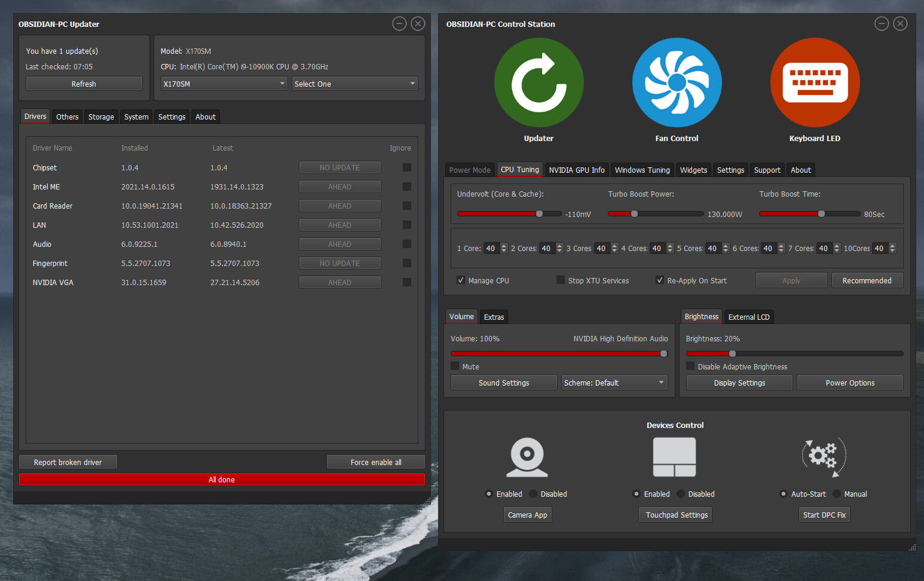
Task: Open the External LCD tab
Action: click(x=749, y=317)
